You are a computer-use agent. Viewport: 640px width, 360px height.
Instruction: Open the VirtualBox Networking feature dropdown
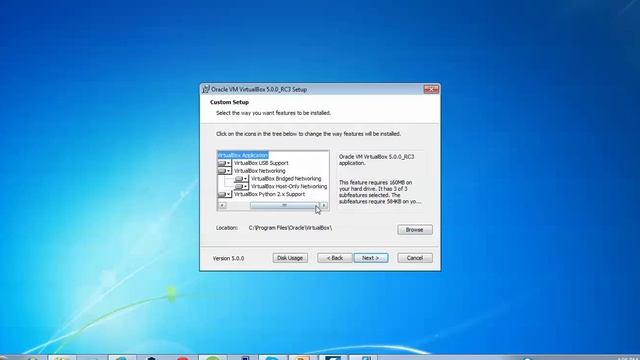pyautogui.click(x=224, y=171)
